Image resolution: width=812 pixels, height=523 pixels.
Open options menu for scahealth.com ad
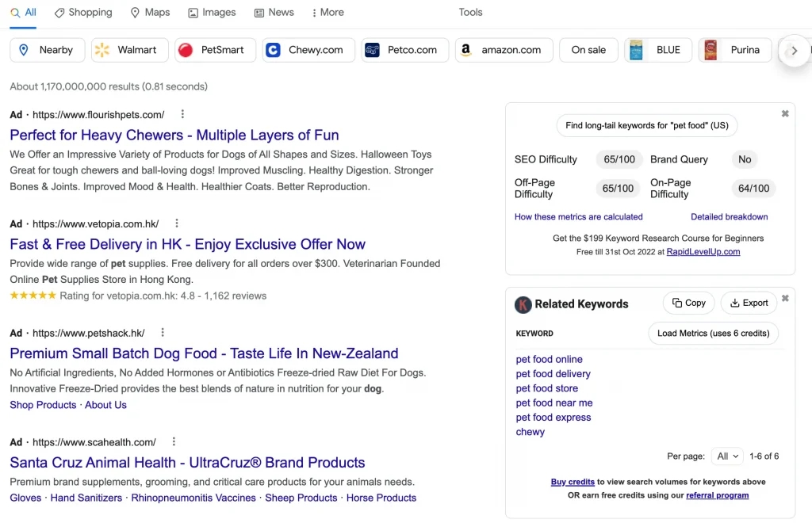[174, 442]
